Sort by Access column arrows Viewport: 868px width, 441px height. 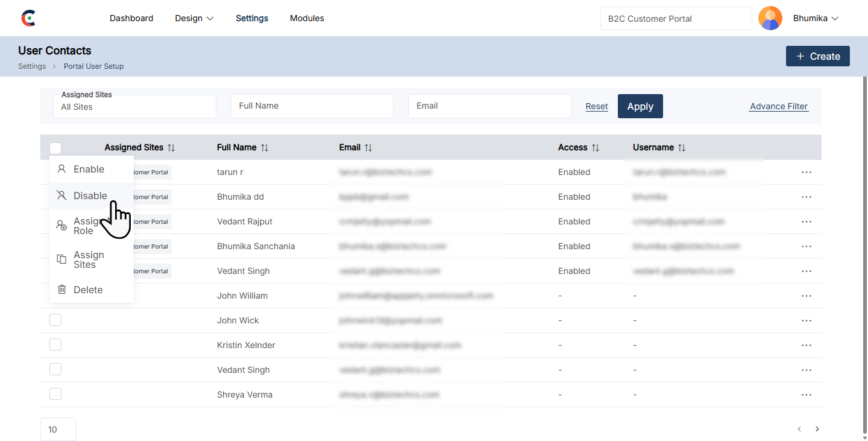coord(596,148)
